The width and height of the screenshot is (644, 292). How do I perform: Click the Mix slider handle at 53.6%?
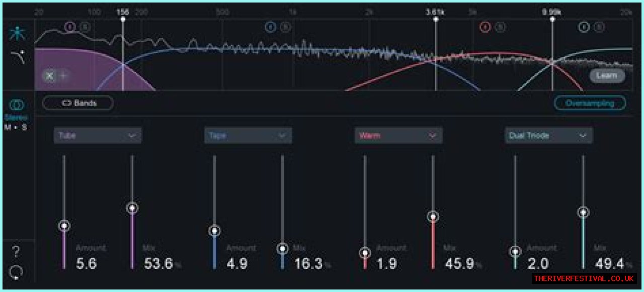132,208
